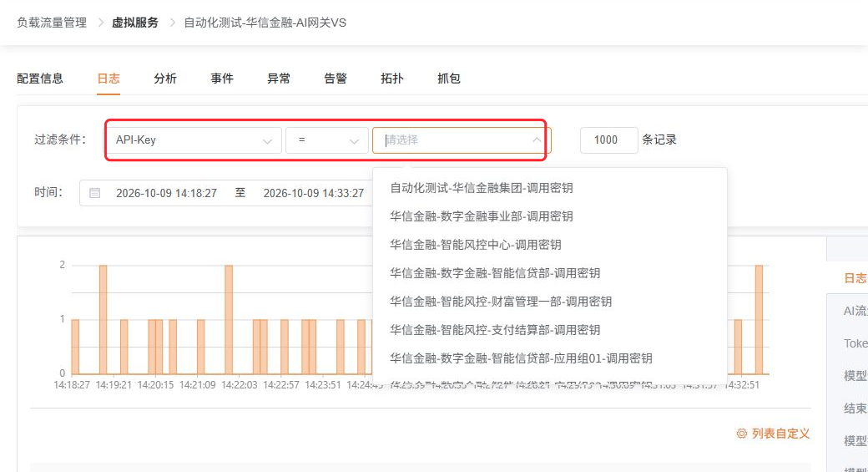Screen dimensions: 868x472
Task: Go to 虚拟服务 breadcrumb
Action: (135, 23)
